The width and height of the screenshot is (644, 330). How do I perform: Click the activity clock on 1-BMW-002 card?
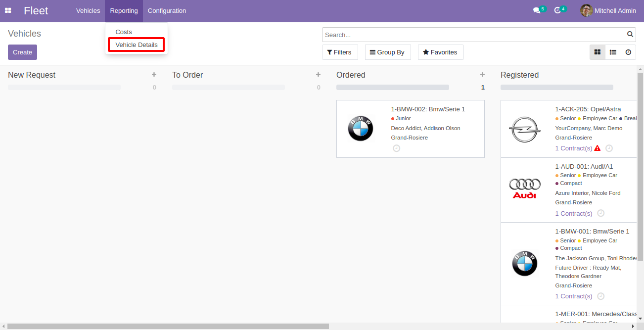coord(396,148)
